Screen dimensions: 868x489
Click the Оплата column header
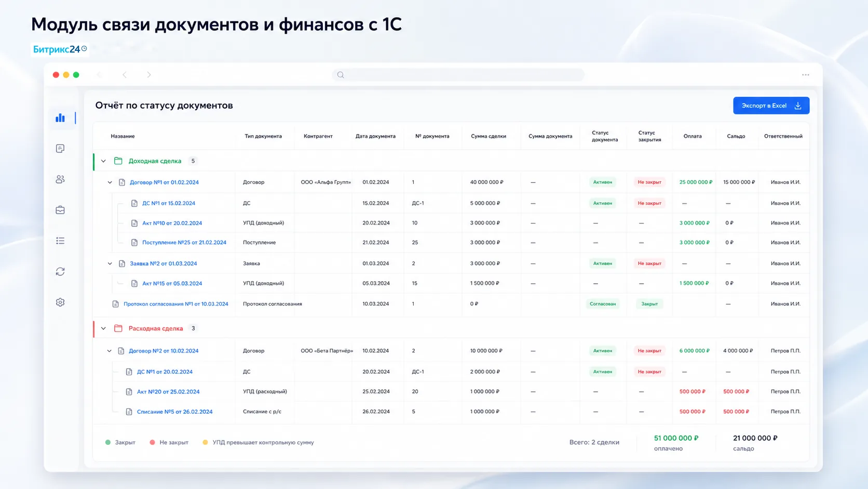[x=693, y=136]
